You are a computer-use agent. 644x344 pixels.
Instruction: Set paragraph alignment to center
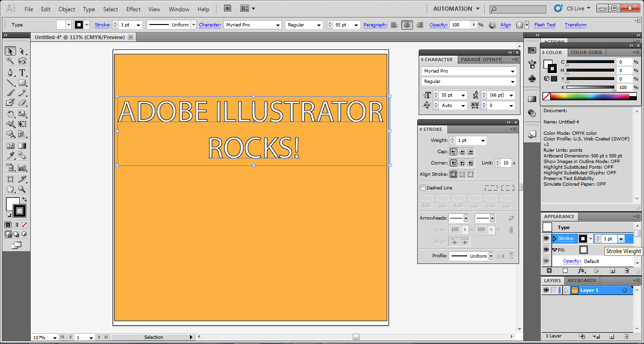point(407,25)
